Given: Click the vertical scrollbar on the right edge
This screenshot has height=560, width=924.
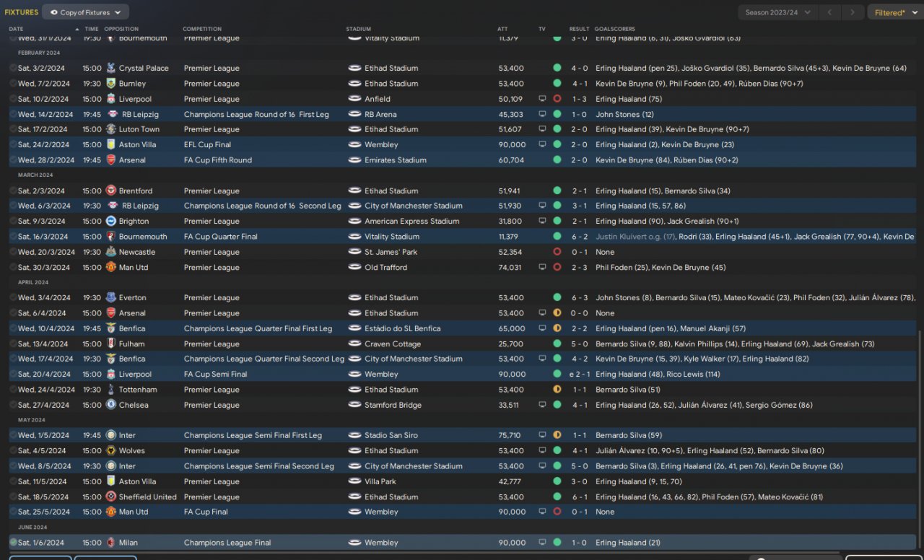Looking at the screenshot, I should [x=920, y=433].
